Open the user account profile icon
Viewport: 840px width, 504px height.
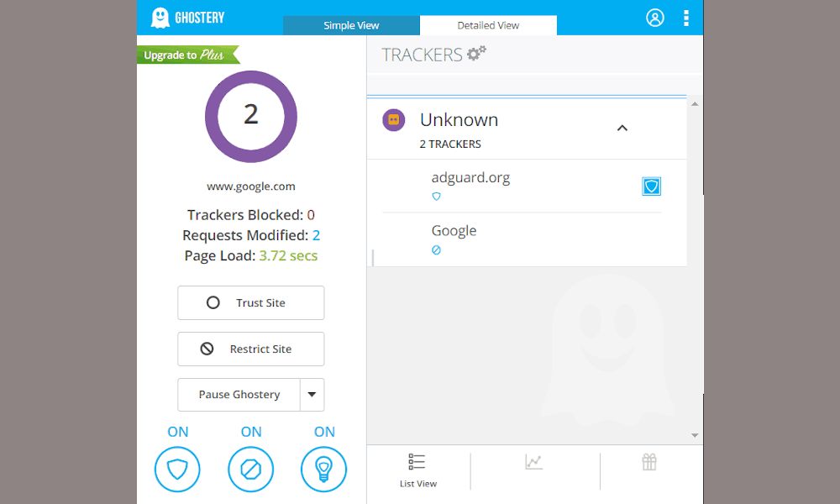(655, 18)
